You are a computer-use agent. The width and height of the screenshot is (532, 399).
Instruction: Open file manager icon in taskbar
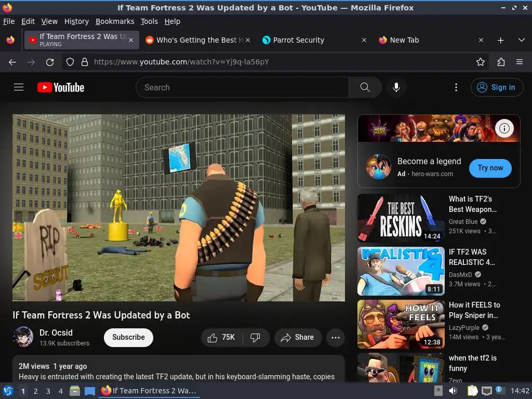pos(75,391)
